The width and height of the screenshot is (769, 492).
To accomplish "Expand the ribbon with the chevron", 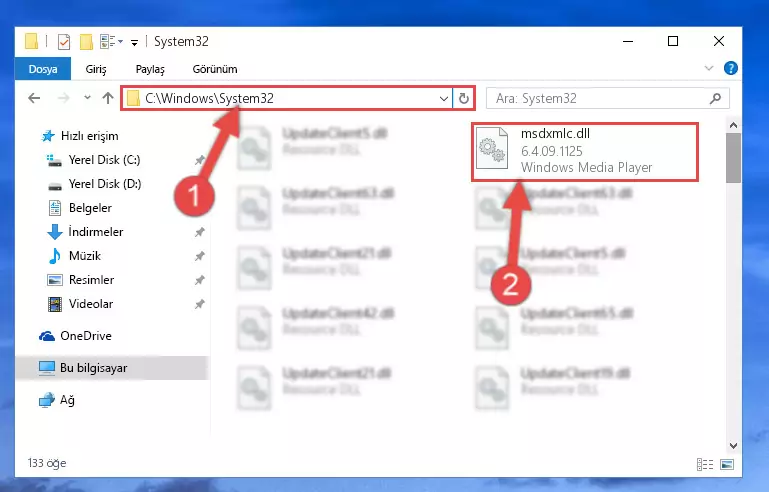I will pos(709,68).
